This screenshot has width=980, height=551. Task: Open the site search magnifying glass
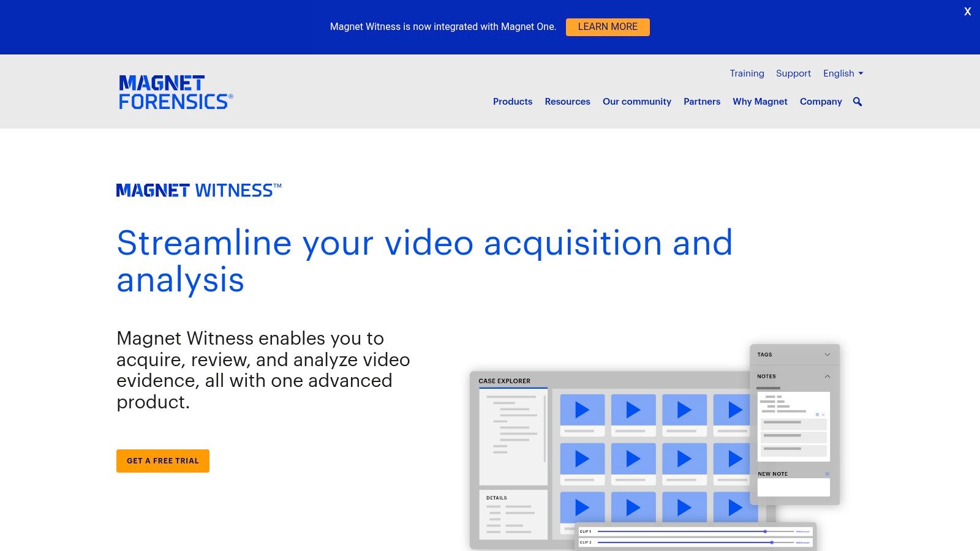click(857, 102)
